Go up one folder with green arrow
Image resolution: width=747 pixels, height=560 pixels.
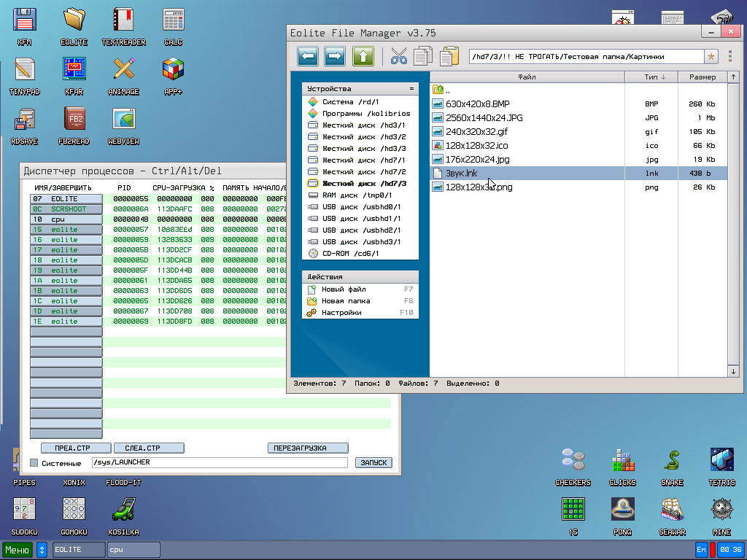(x=363, y=56)
